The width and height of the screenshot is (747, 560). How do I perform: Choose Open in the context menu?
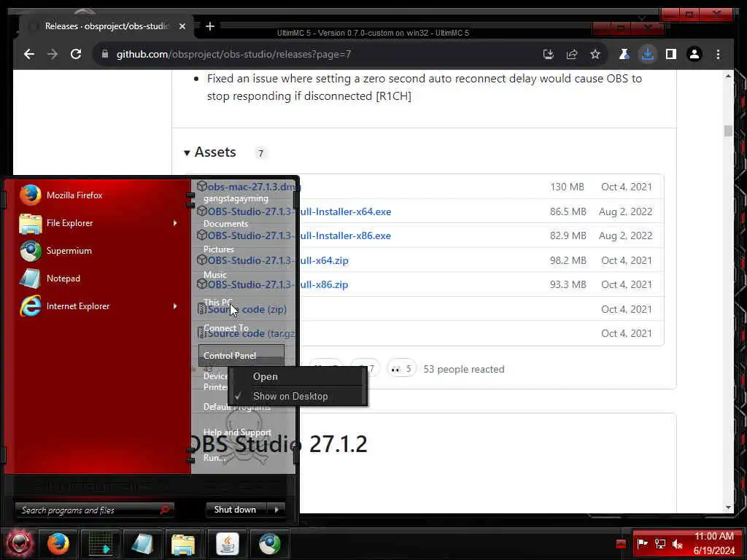[298, 377]
